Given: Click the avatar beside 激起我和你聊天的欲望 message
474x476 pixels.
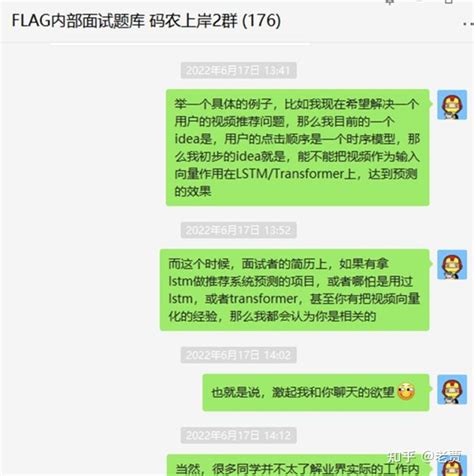Looking at the screenshot, I should (452, 389).
